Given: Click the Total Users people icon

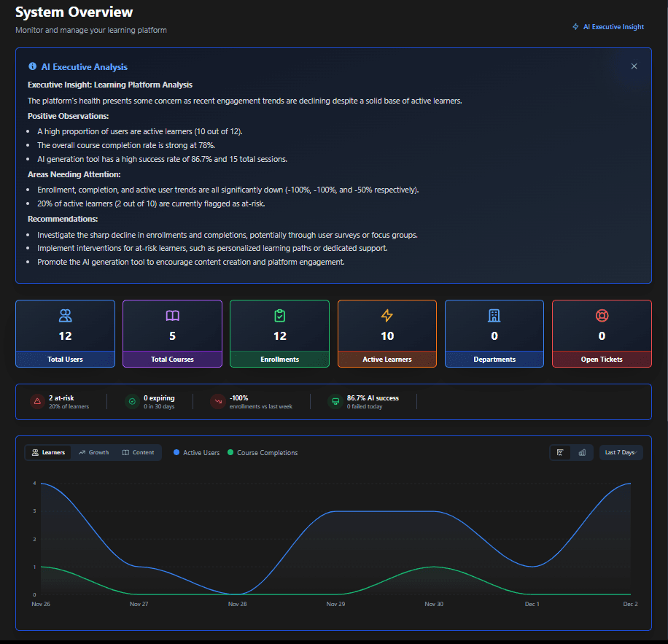Looking at the screenshot, I should coord(65,316).
